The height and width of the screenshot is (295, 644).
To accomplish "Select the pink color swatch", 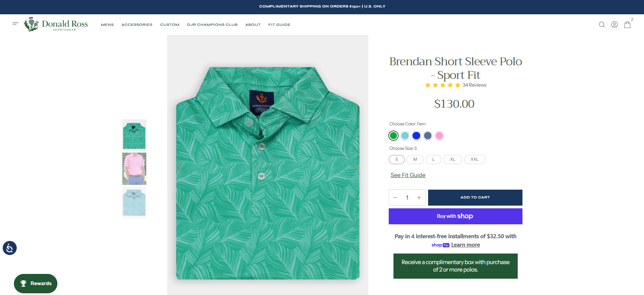I will pyautogui.click(x=439, y=136).
